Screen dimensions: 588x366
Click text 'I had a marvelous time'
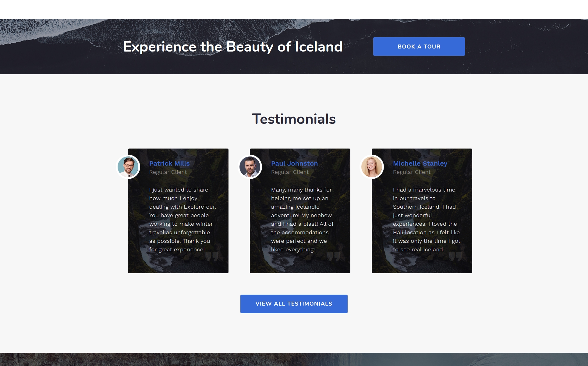pyautogui.click(x=424, y=190)
